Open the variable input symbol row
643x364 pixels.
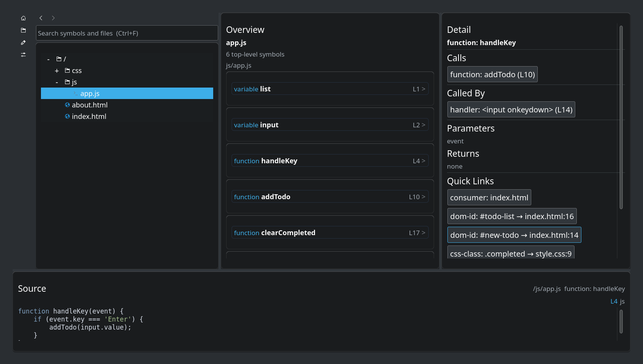330,125
